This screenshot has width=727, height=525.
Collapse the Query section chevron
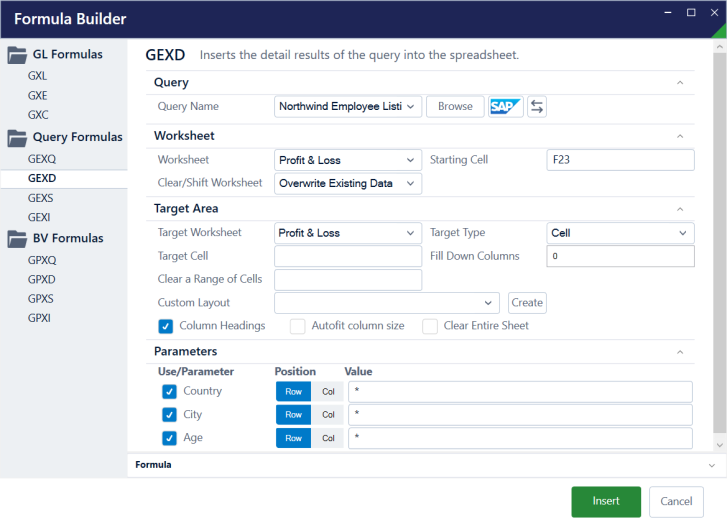point(680,83)
